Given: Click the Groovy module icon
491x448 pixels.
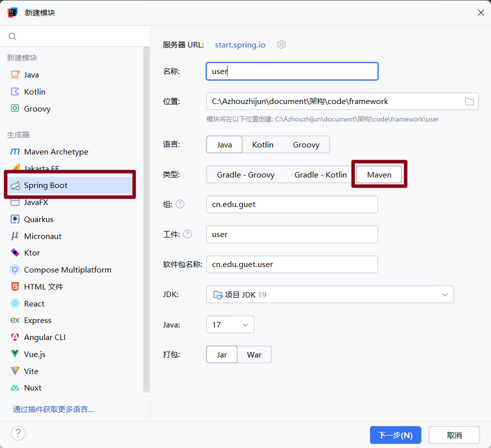Looking at the screenshot, I should coord(15,108).
